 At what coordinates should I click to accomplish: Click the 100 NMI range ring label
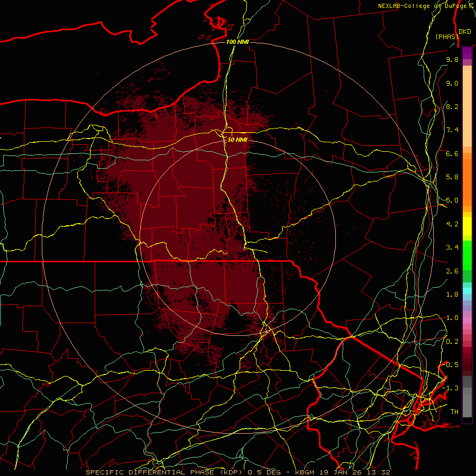(x=237, y=42)
